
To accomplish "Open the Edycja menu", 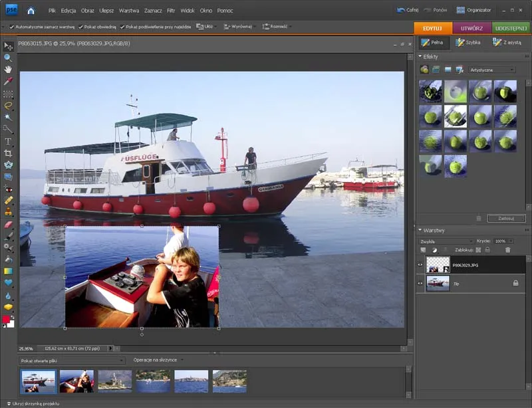I will point(68,11).
